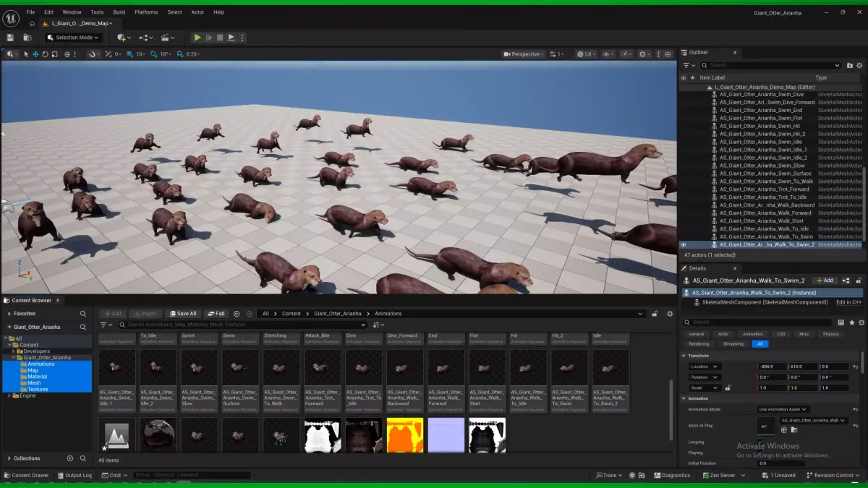This screenshot has width=868, height=488.
Task: Select AS_Giant_Otter_Arianha_Trot_Forward in Outliner
Action: [765, 189]
